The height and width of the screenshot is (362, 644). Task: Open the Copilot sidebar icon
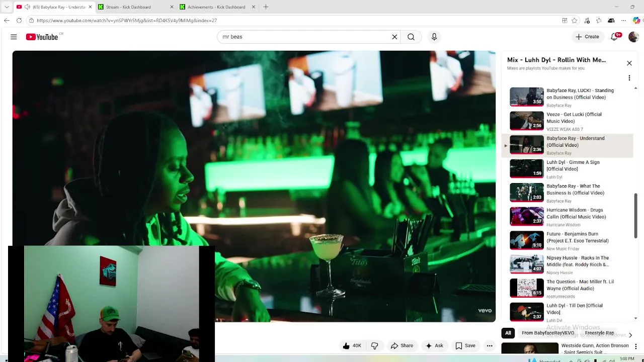point(636,21)
